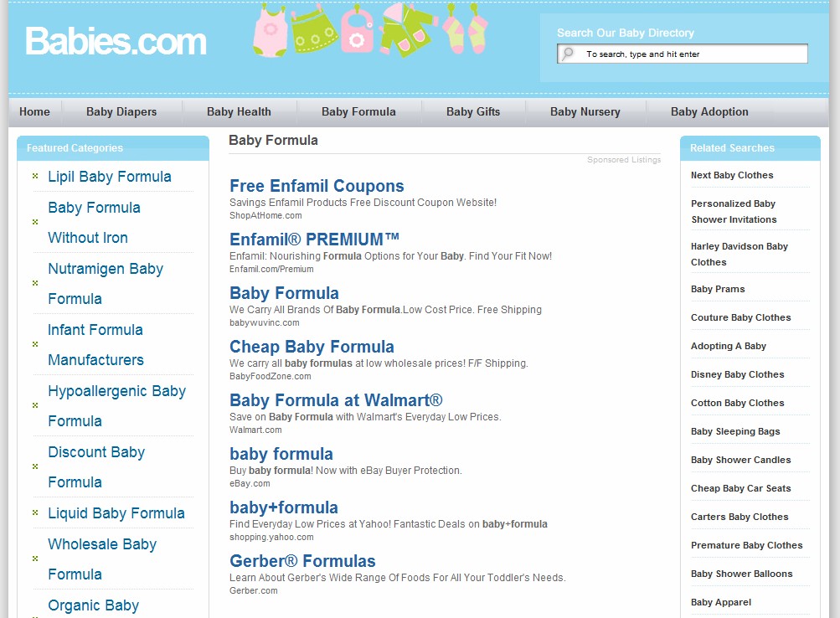Select Baby Formula in the navigation bar
Viewport: 840px width, 618px height.
[x=358, y=112]
